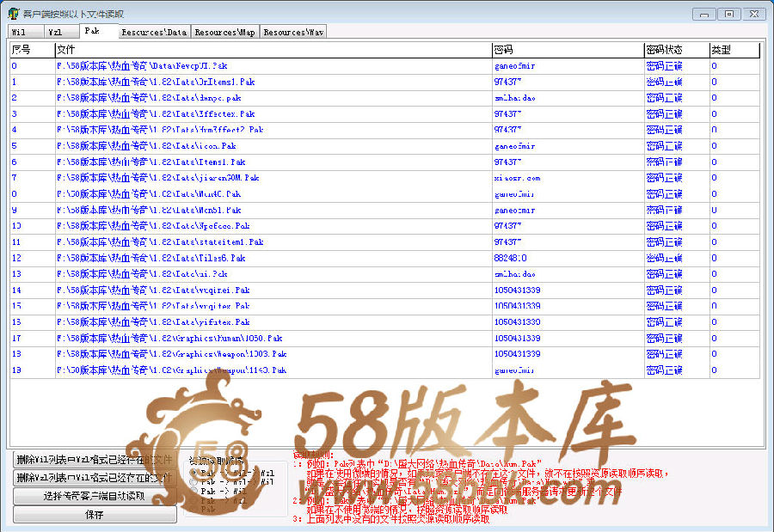This screenshot has height=532, width=774.
Task: Click the dnnpc.pak file path
Action: [149, 98]
